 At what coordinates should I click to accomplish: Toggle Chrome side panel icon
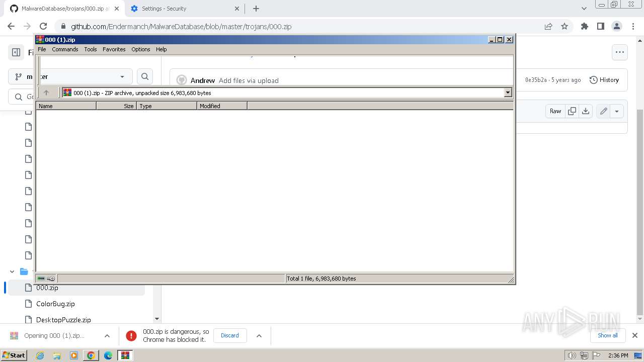point(601,27)
